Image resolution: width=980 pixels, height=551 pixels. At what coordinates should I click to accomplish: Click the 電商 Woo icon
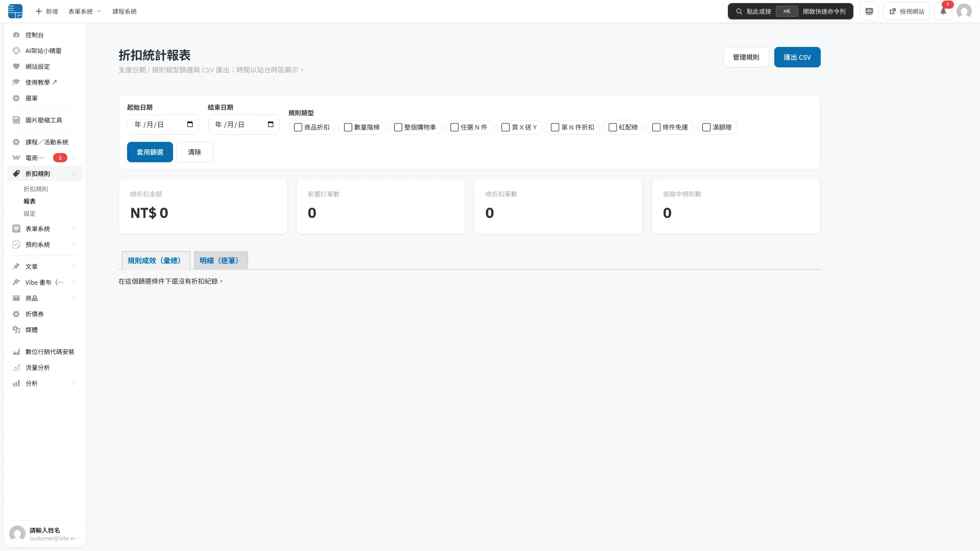[16, 158]
